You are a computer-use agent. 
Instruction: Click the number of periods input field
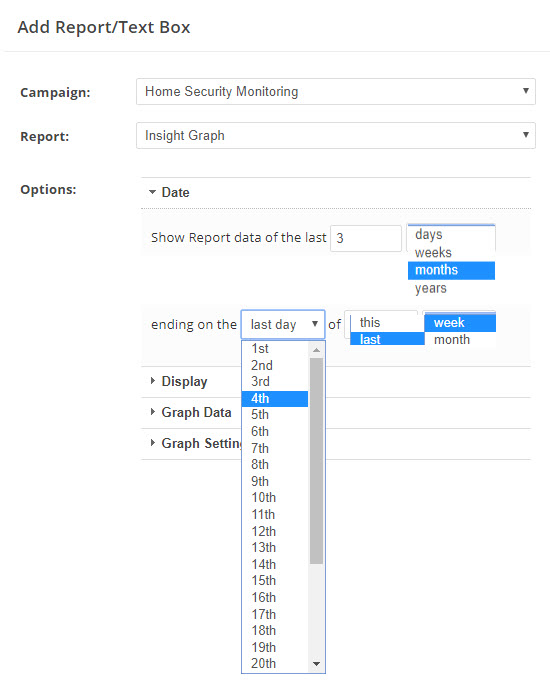pyautogui.click(x=366, y=238)
